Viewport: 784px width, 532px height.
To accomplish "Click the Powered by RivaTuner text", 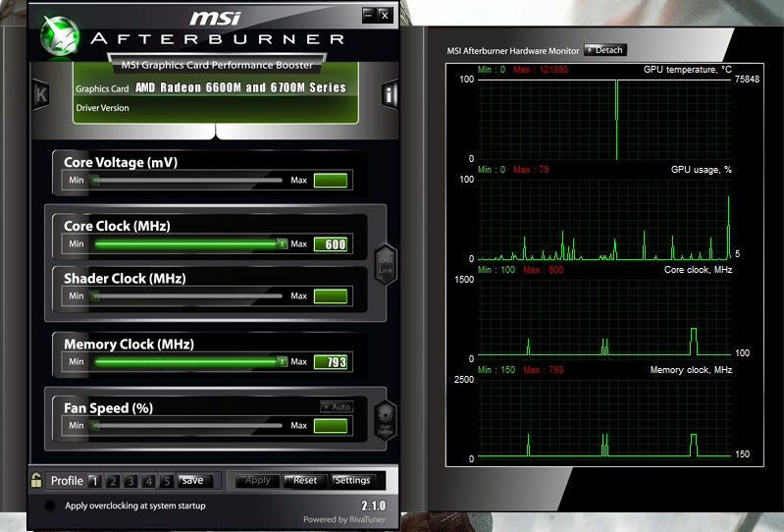I will [x=344, y=519].
